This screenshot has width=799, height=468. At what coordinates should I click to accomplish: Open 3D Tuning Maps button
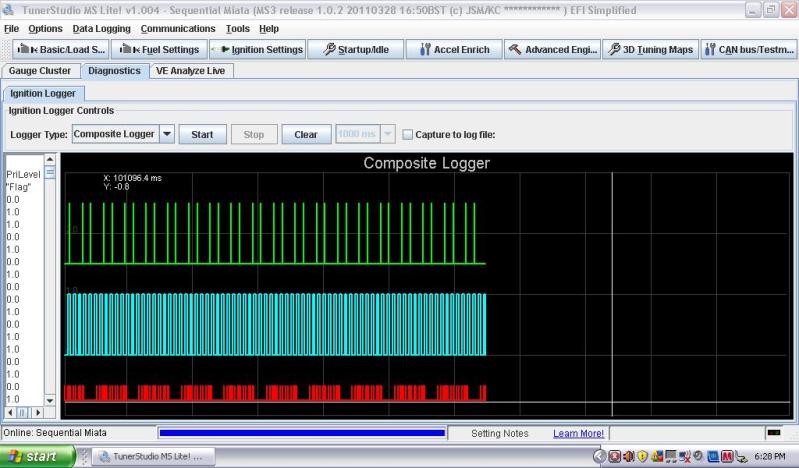tap(650, 49)
